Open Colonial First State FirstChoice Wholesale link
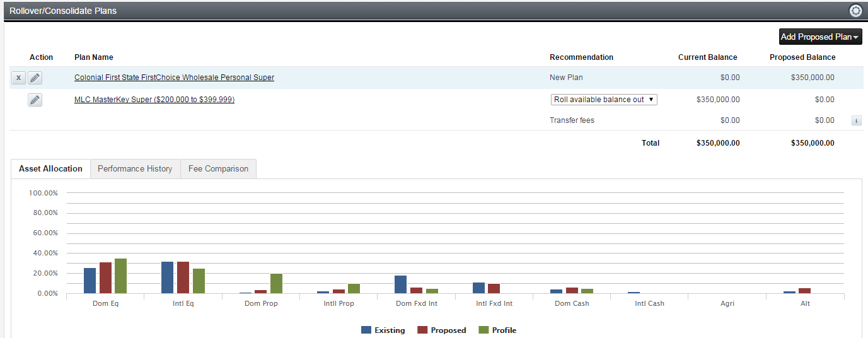Screen dimensions: 868x338 174,78
